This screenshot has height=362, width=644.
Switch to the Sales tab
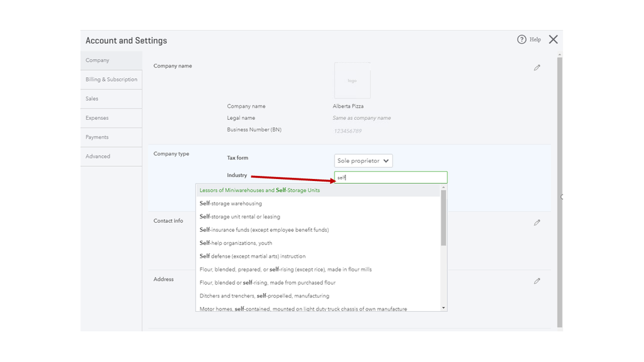coord(92,99)
